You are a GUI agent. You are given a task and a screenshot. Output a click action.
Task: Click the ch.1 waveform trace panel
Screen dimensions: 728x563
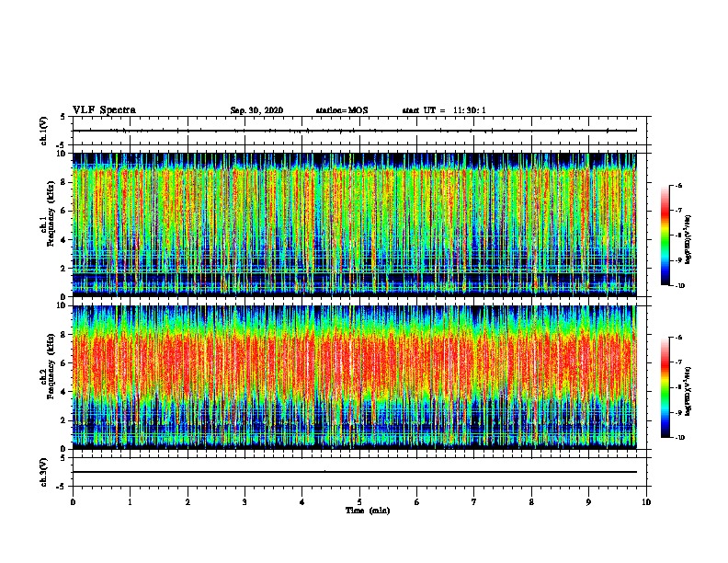(x=359, y=131)
